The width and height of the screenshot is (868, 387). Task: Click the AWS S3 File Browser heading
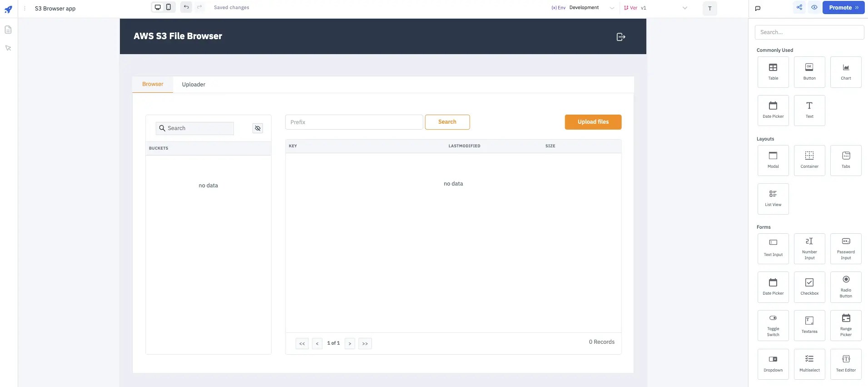(x=178, y=36)
